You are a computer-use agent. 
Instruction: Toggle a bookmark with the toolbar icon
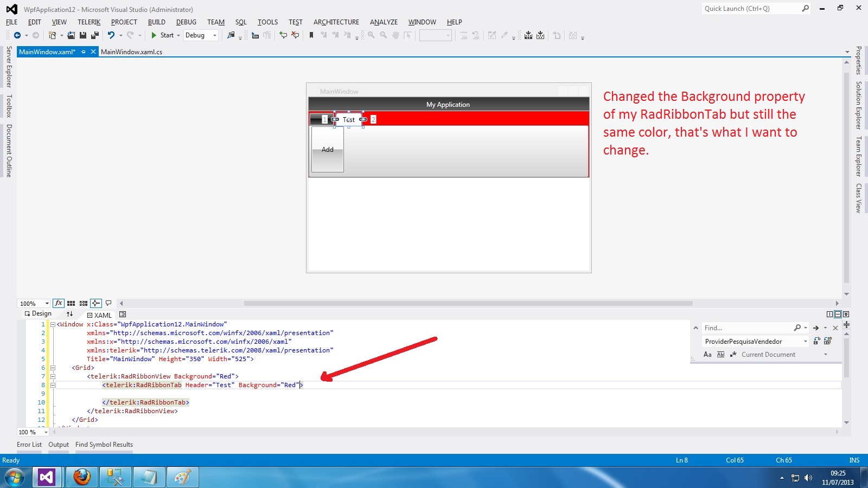click(311, 35)
